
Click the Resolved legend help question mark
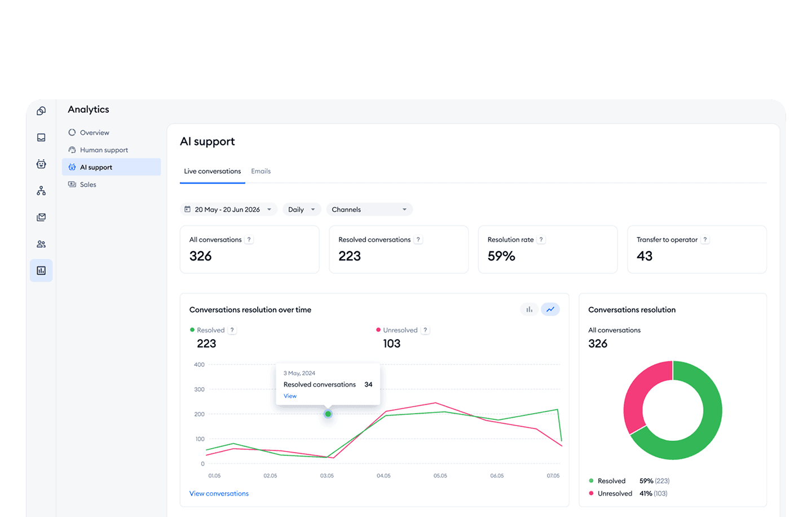point(232,330)
